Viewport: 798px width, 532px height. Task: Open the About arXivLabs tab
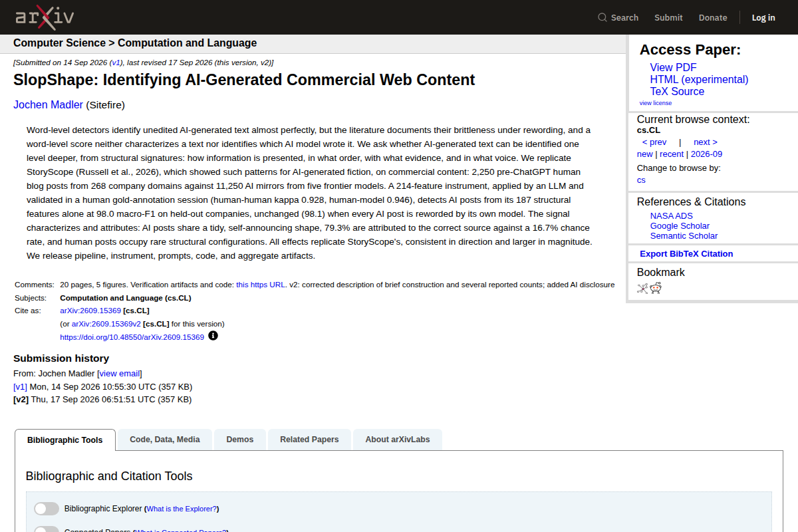click(x=398, y=440)
